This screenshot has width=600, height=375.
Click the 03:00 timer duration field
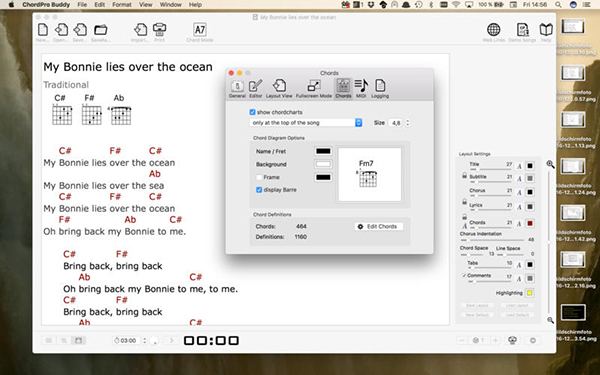(127, 340)
